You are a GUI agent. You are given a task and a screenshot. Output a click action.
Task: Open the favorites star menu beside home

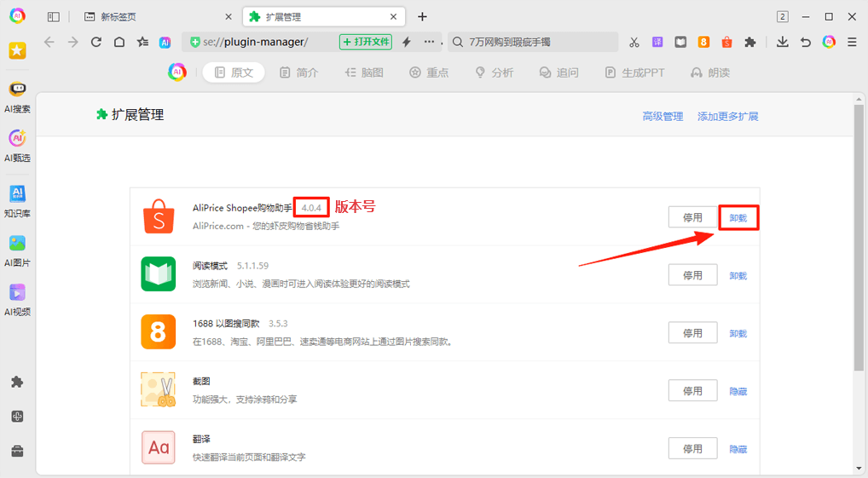pos(142,42)
